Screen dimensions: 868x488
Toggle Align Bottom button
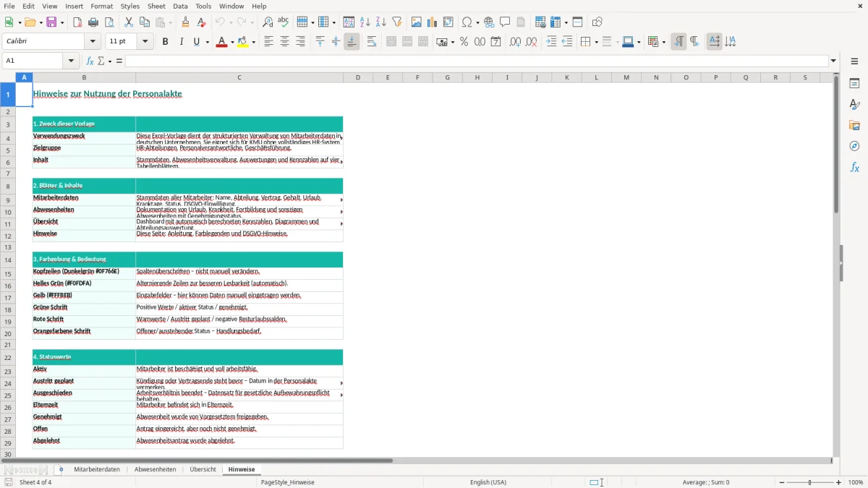click(x=352, y=42)
